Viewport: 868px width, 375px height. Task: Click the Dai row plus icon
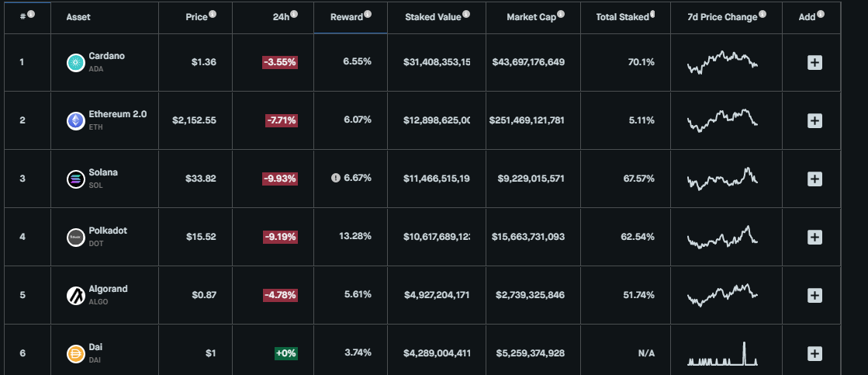[814, 353]
